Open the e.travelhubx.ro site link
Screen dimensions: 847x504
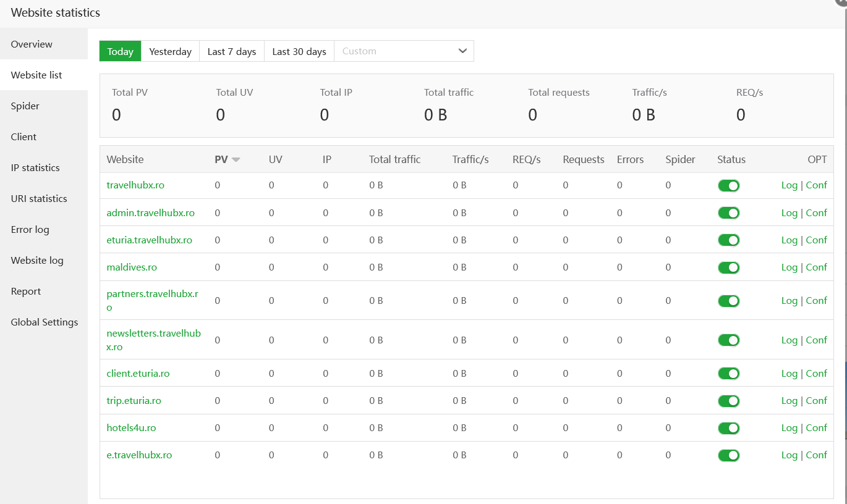click(139, 455)
